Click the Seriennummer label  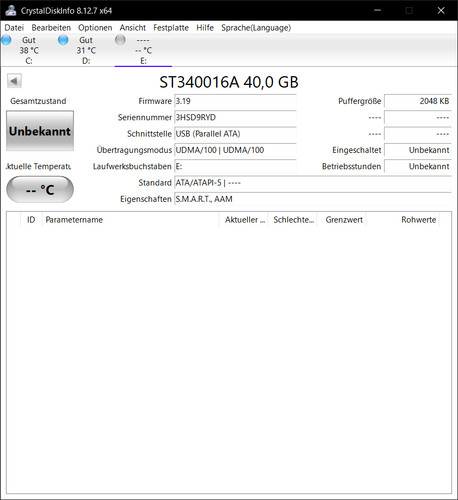[145, 117]
